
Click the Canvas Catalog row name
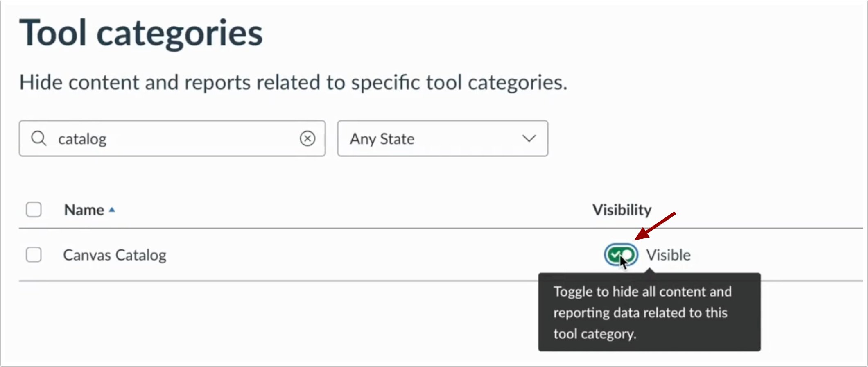tap(115, 254)
